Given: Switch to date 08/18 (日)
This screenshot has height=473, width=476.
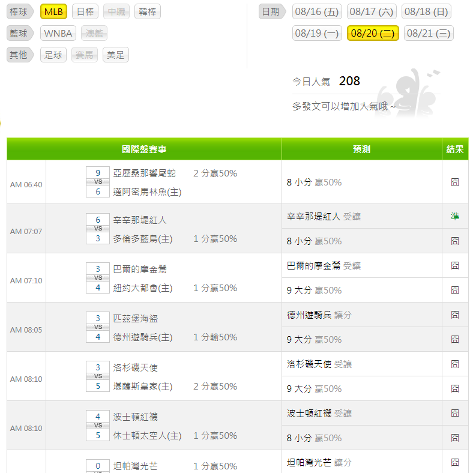Looking at the screenshot, I should click(426, 12).
